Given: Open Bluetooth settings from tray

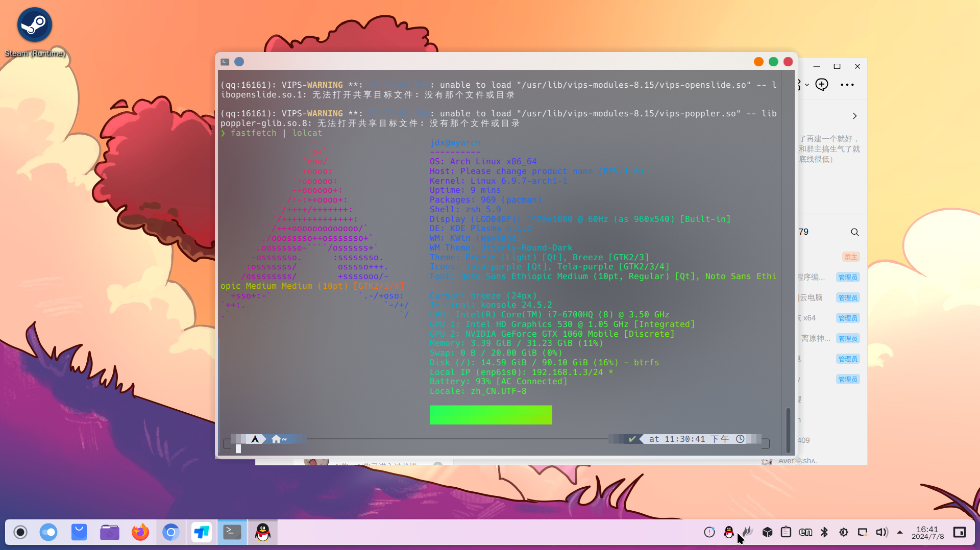Looking at the screenshot, I should point(824,532).
